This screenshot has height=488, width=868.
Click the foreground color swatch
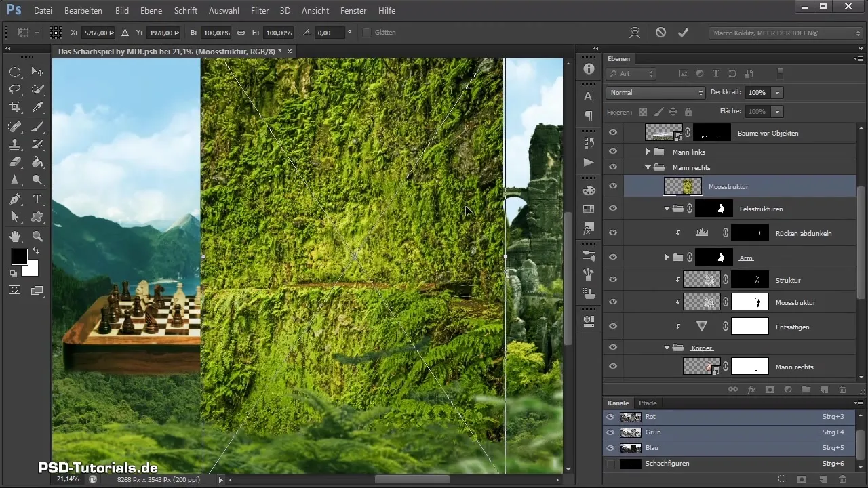click(x=19, y=257)
